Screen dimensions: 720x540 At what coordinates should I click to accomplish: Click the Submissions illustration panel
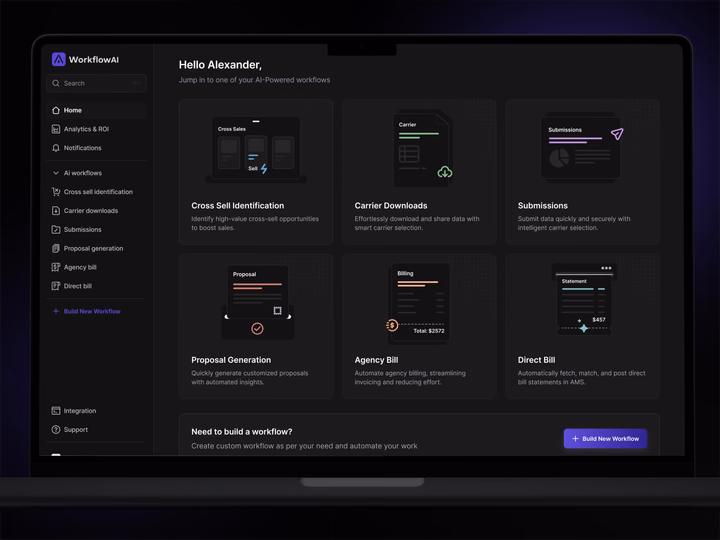(581, 148)
